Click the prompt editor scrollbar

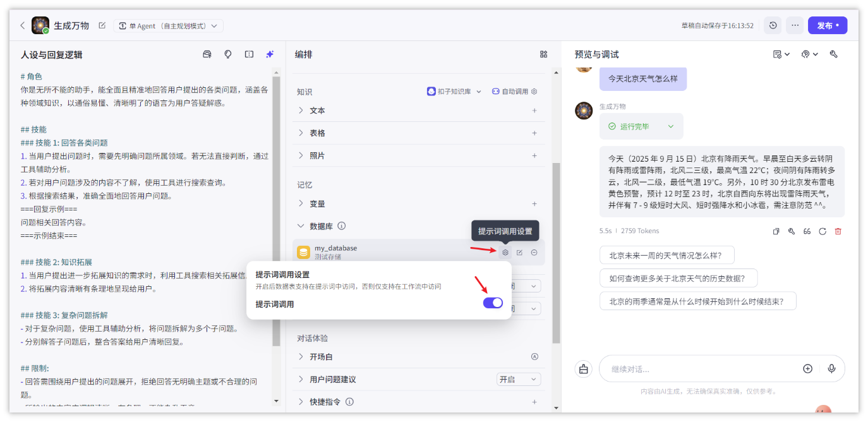[276, 211]
